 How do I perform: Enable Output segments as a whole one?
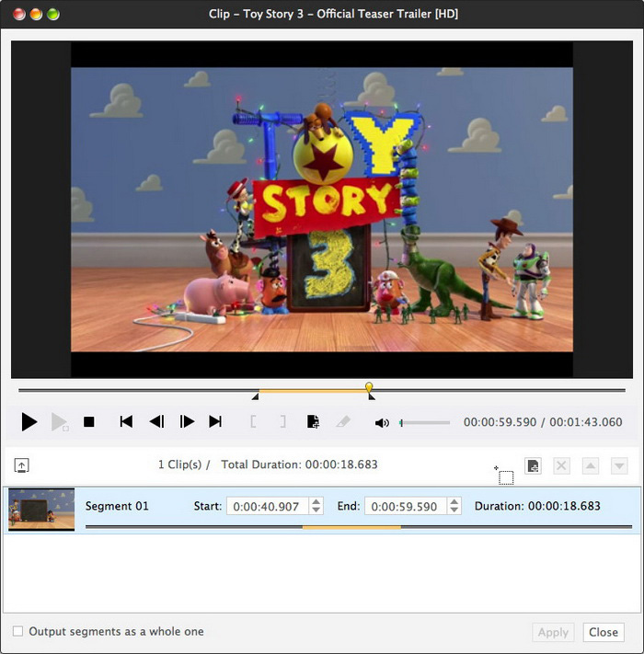(17, 631)
